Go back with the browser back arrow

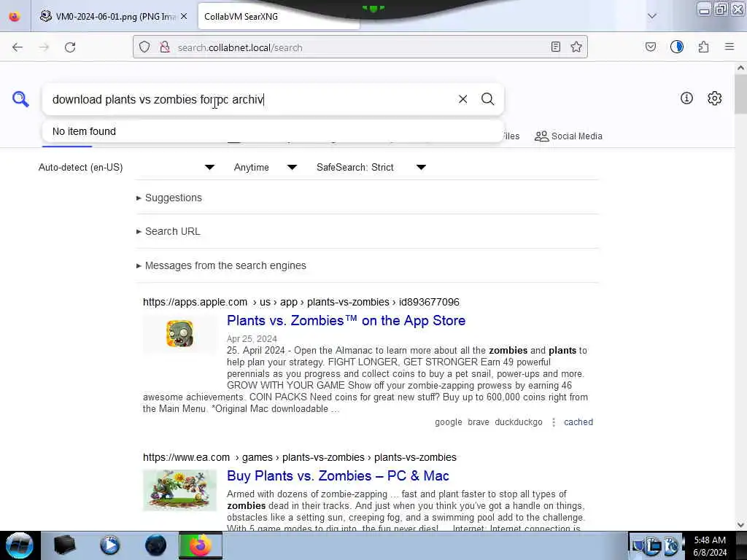pos(18,47)
